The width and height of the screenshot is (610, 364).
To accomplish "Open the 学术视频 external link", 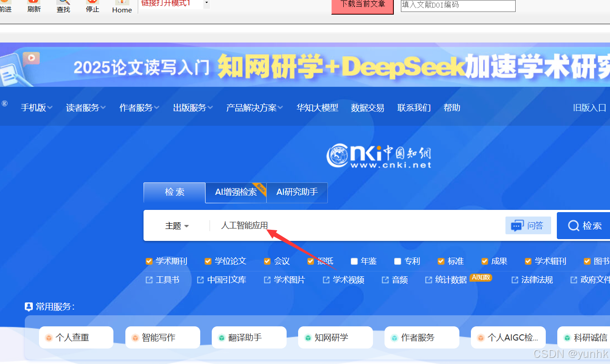I will click(x=343, y=280).
